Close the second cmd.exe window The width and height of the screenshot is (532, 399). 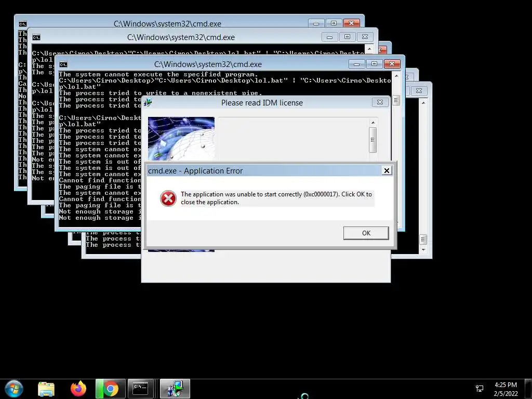click(365, 37)
